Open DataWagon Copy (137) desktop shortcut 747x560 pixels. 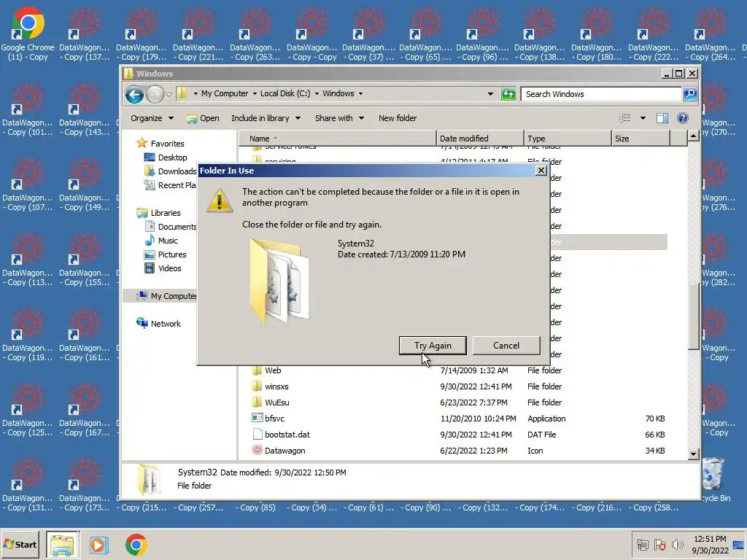85,34
